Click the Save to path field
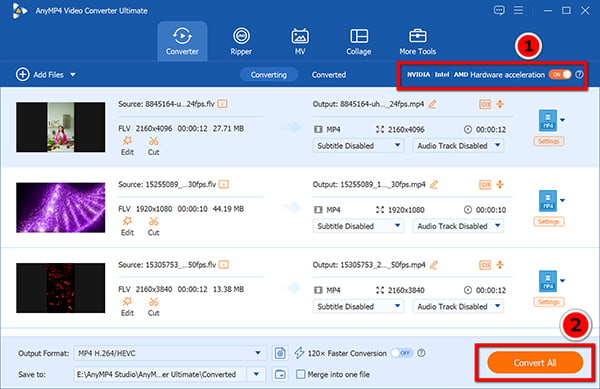 (x=161, y=374)
